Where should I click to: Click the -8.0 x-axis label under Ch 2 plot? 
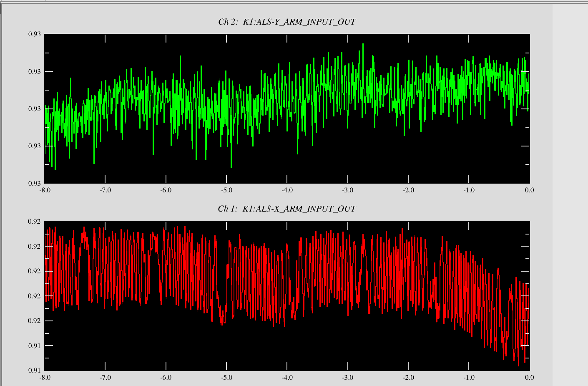coord(45,190)
